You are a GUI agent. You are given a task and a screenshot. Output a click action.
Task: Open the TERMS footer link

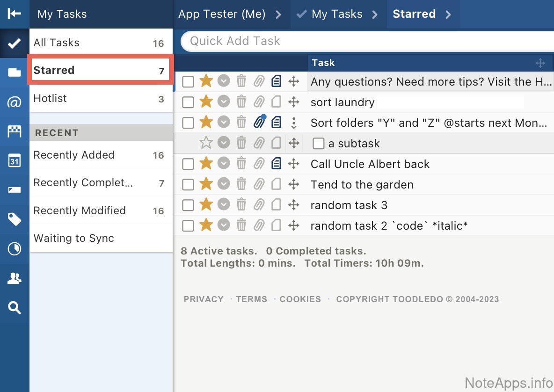[251, 299]
